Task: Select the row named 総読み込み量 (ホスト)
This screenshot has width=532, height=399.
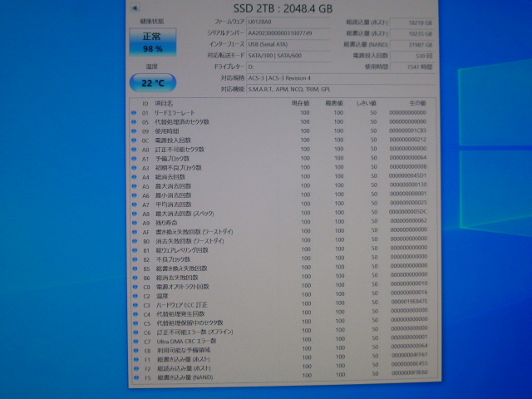Action: (285, 368)
